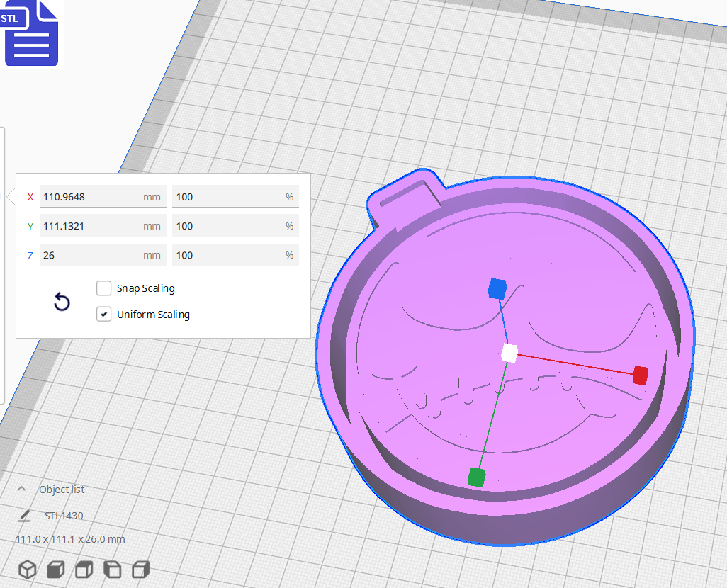
Task: Enable Snap Scaling
Action: click(x=103, y=288)
